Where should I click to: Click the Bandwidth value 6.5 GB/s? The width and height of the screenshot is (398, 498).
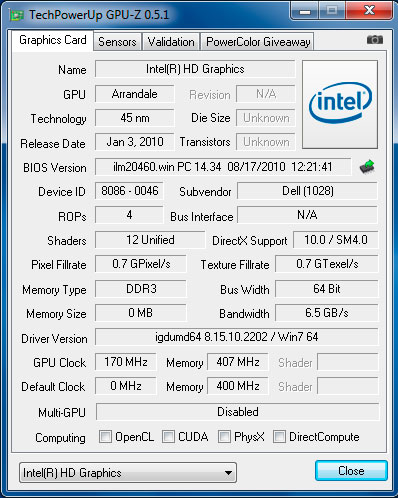click(x=327, y=313)
